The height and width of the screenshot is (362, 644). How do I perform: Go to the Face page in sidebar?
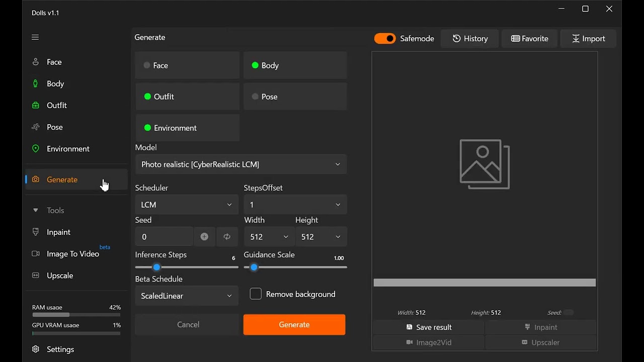coord(75,62)
